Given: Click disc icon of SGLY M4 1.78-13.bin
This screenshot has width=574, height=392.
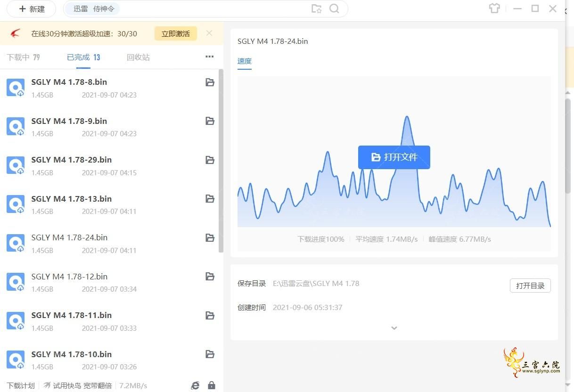Looking at the screenshot, I should [x=16, y=204].
